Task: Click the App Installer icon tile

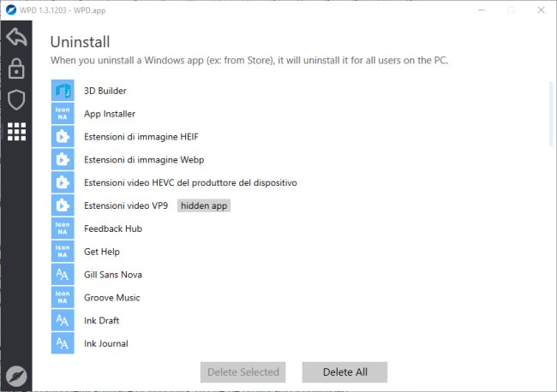Action: 63,114
